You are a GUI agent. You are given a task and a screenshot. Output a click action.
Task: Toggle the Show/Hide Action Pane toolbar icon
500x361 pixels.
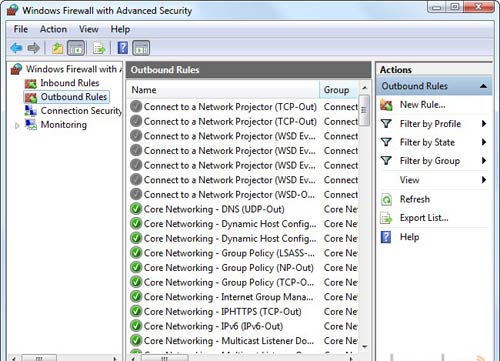141,48
